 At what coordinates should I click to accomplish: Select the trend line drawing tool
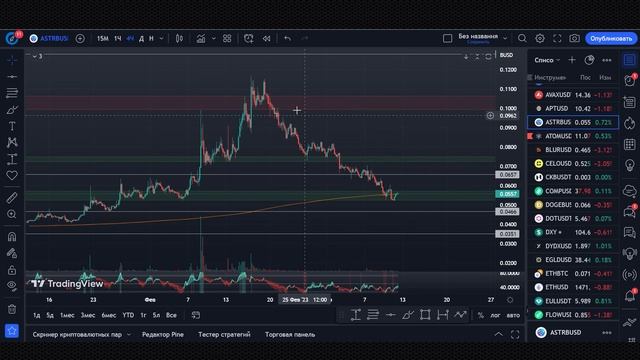pos(12,77)
